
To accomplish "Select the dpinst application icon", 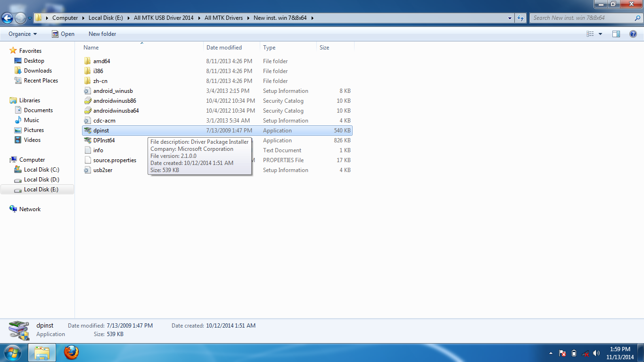I will click(87, 131).
